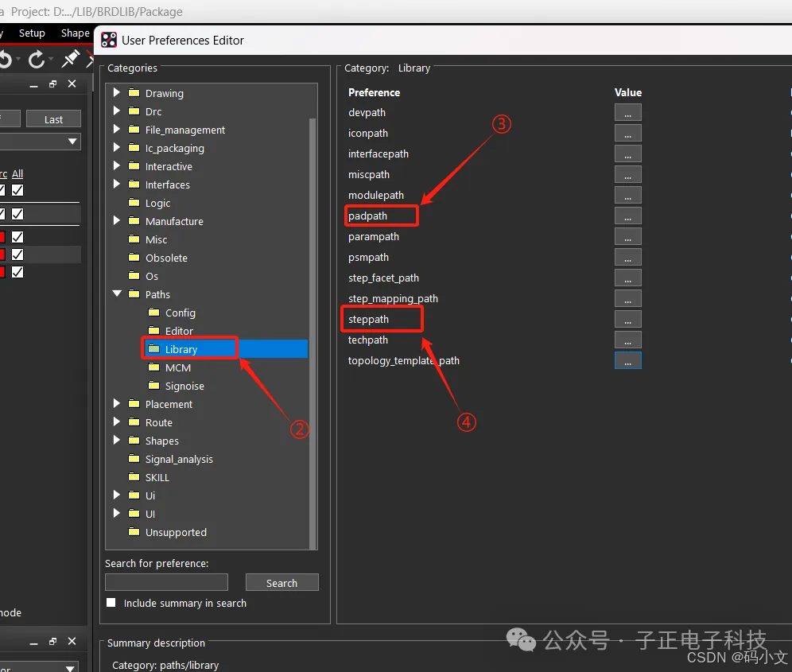Click the first red color swatch
The width and height of the screenshot is (792, 672).
tap(2, 236)
